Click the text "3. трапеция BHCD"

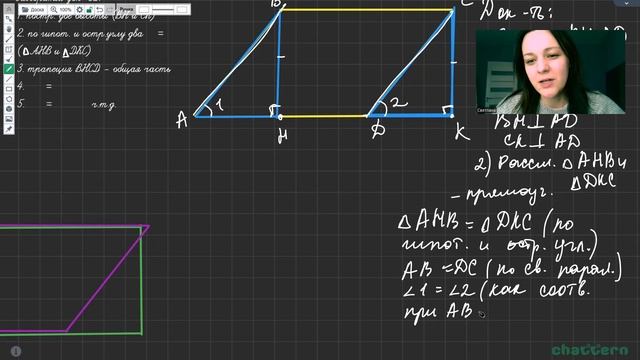tap(59, 69)
